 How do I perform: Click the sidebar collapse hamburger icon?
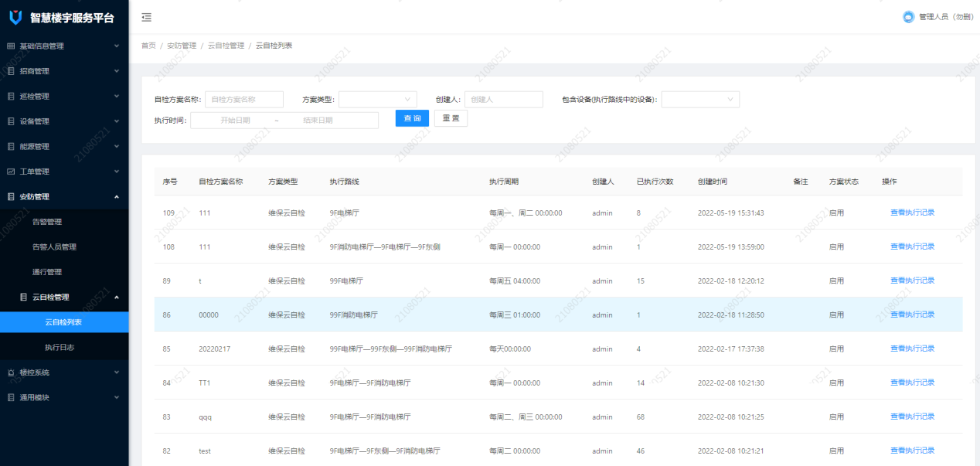147,17
